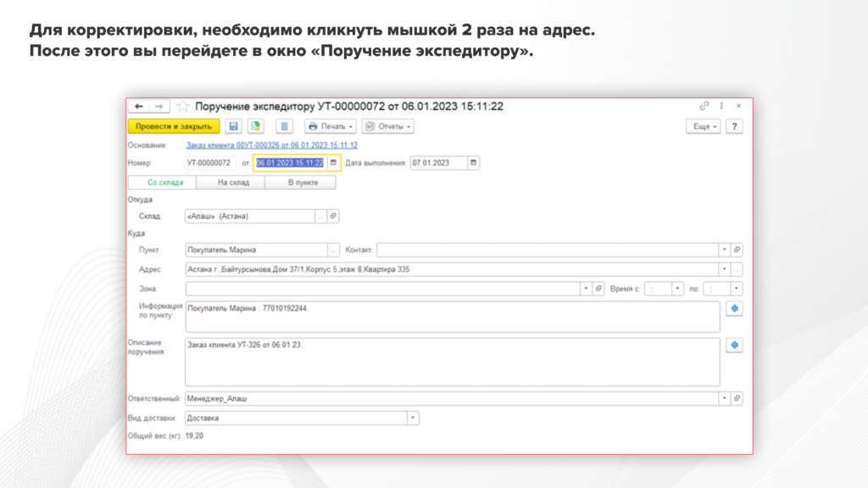Click the Адрес field with Астана address
This screenshot has height=488, width=868.
452,269
